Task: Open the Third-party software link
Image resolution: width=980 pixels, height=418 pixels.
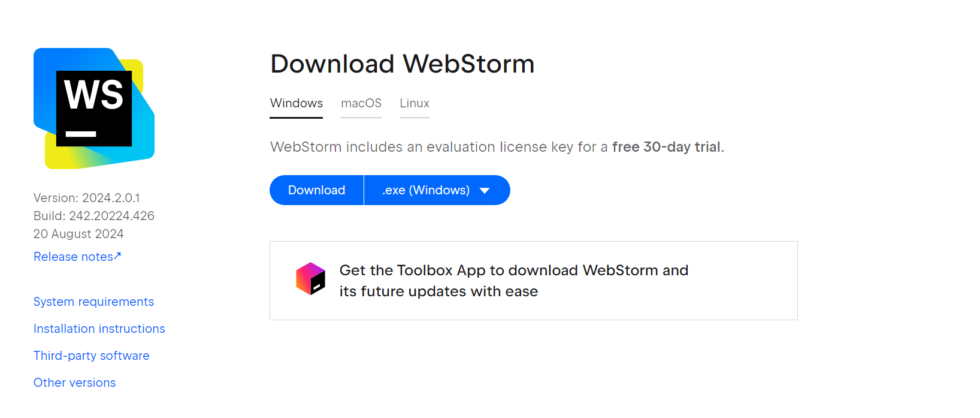Action: tap(92, 356)
